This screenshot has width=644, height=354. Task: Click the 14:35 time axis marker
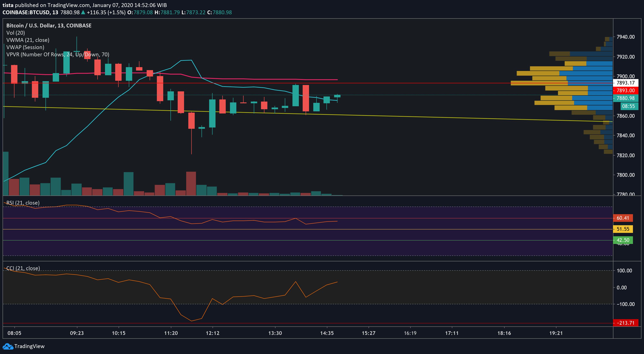click(327, 333)
